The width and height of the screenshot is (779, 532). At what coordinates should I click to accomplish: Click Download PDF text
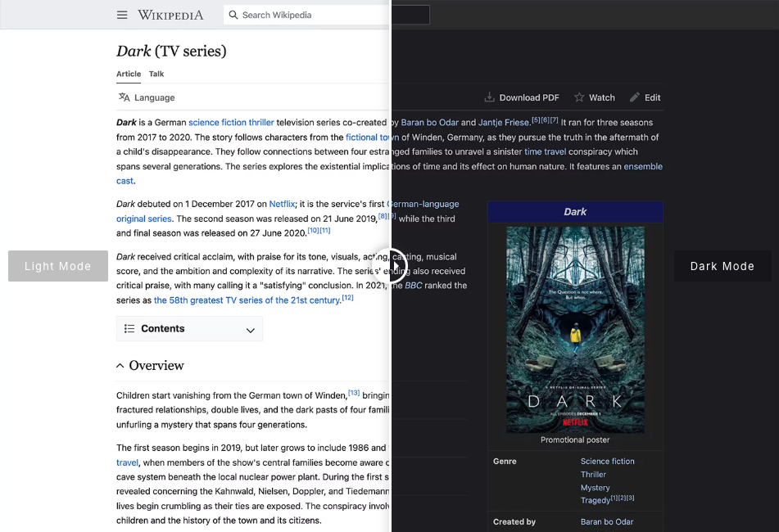point(529,97)
